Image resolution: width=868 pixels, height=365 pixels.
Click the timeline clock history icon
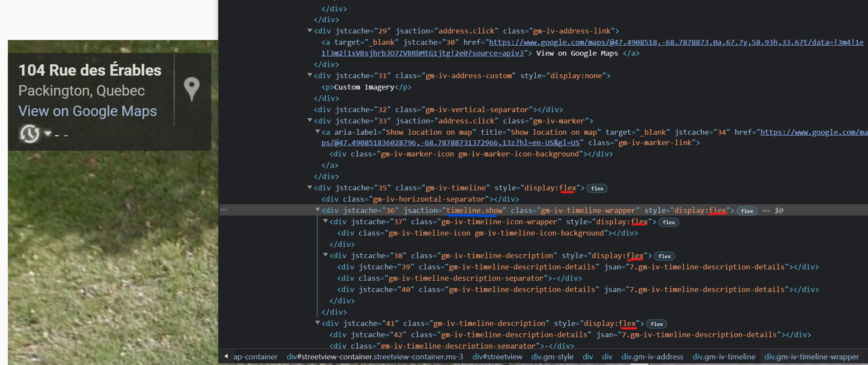29,133
